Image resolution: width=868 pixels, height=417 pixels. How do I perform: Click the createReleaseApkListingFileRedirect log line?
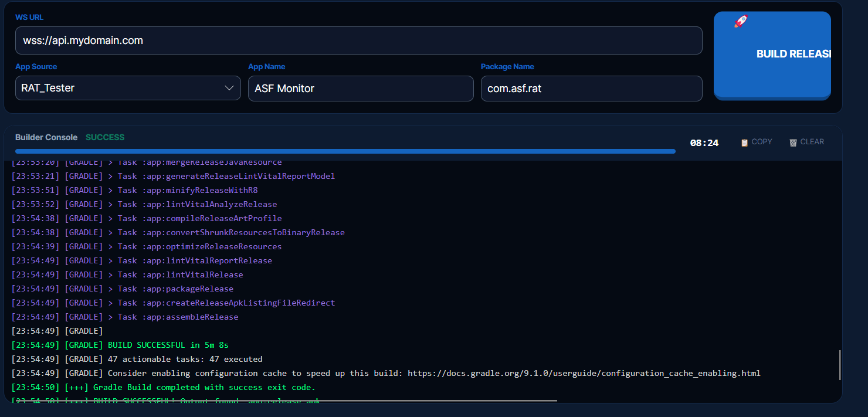click(174, 303)
